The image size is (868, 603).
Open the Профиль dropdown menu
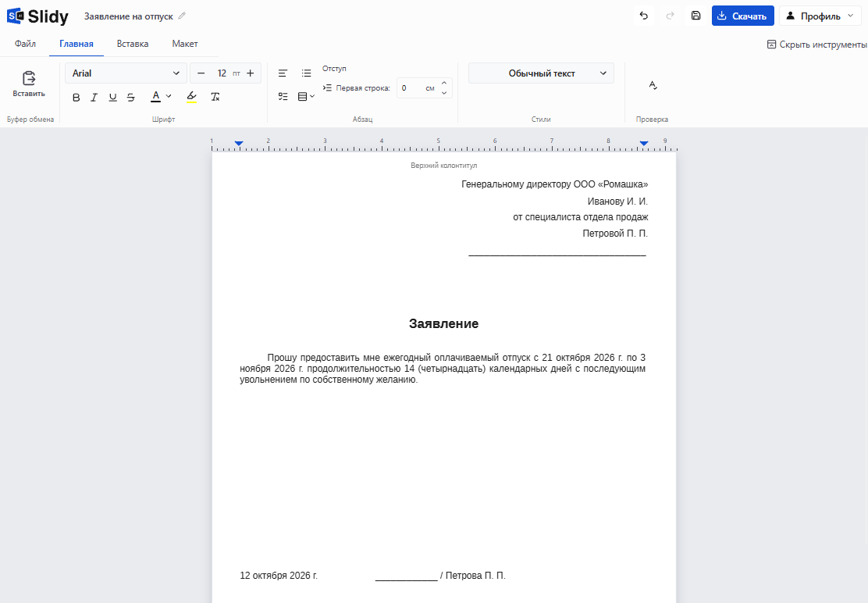[x=820, y=16]
